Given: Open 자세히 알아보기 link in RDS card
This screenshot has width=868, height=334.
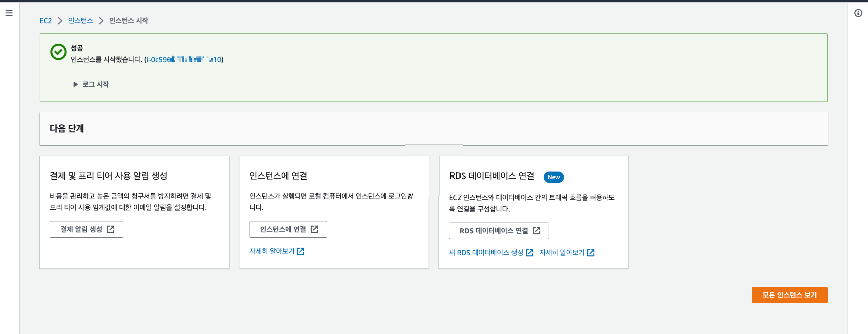Looking at the screenshot, I should click(562, 252).
